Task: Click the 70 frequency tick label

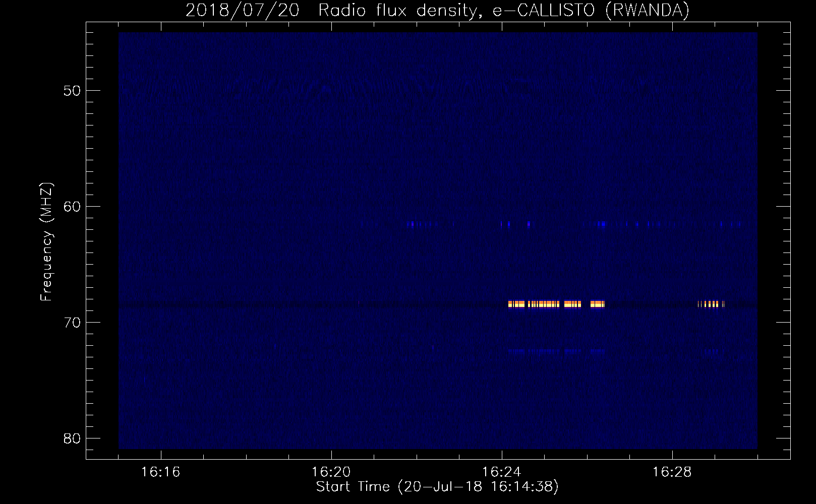Action: pyautogui.click(x=72, y=323)
